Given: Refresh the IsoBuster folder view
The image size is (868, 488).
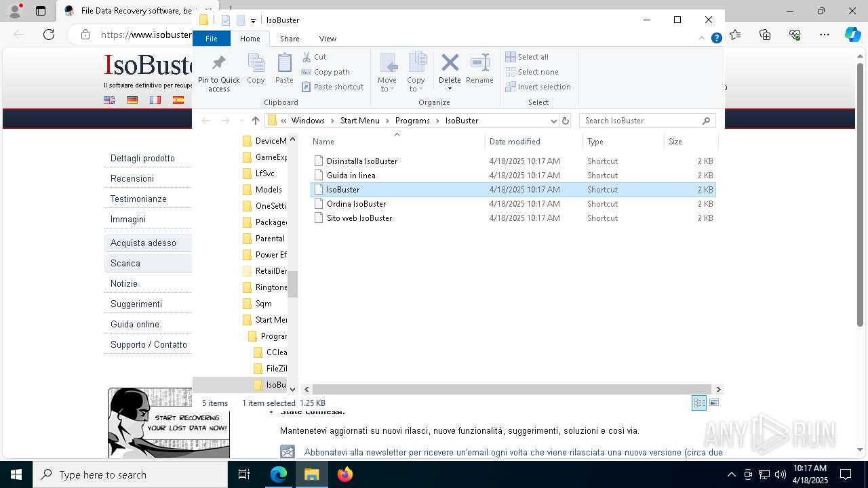Looking at the screenshot, I should [x=566, y=121].
